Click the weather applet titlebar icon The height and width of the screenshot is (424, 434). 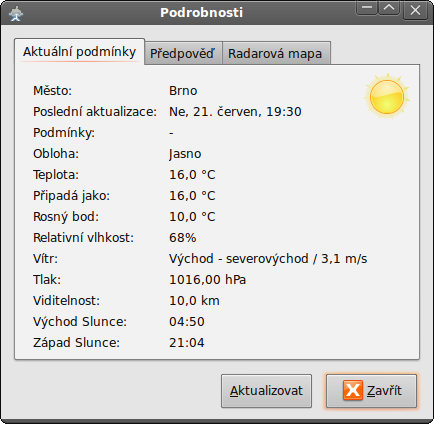point(16,13)
